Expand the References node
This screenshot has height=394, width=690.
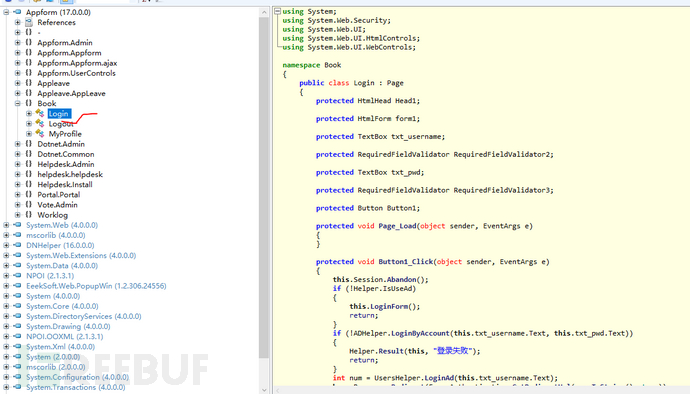(18, 22)
